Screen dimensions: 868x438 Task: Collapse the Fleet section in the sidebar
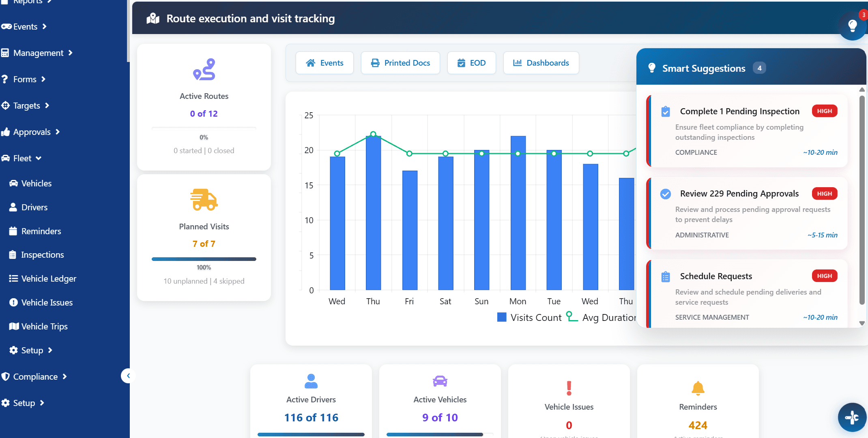[x=38, y=158]
